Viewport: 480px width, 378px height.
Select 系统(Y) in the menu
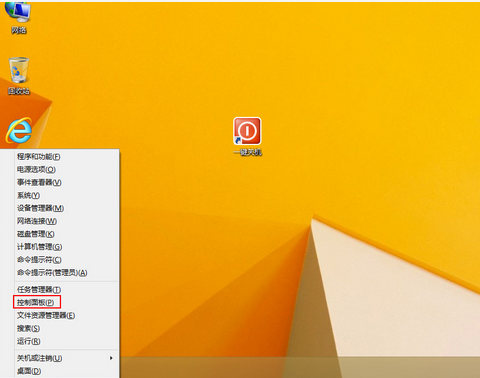(x=66, y=195)
